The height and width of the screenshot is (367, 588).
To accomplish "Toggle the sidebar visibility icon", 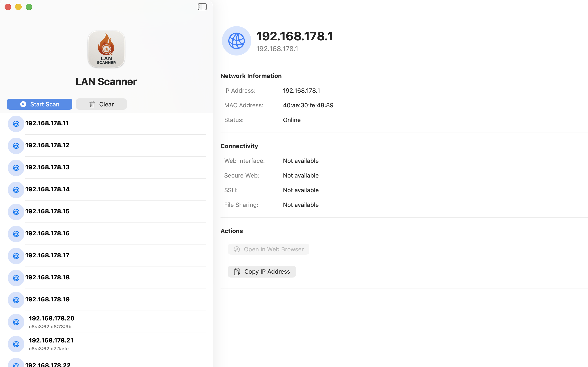I will click(202, 7).
